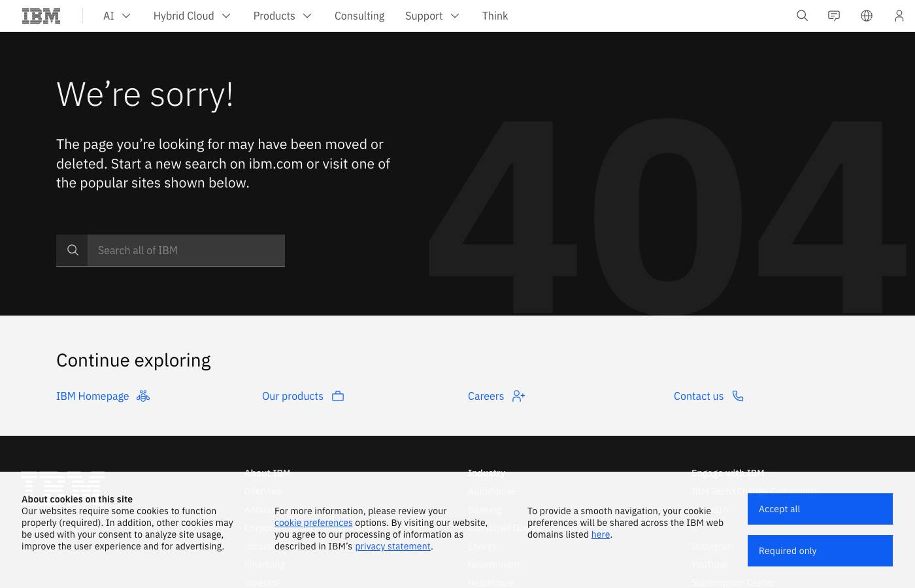
Task: Click the IBM logo in the header
Action: click(x=41, y=16)
